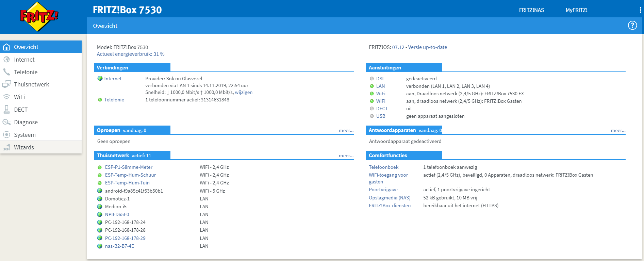
Task: Click the Thuisnetwerk section header
Action: [x=132, y=155]
